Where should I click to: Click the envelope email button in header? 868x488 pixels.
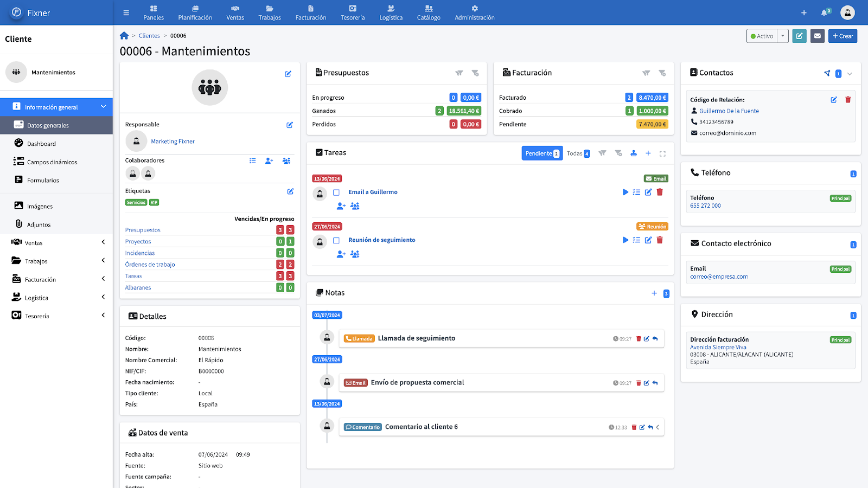(818, 36)
